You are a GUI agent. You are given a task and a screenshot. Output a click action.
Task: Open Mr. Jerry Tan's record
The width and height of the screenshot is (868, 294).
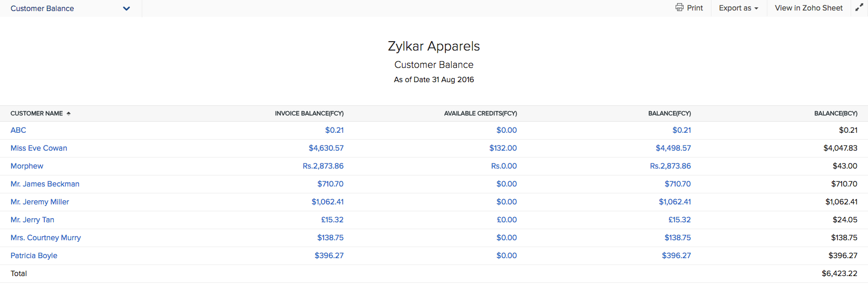coord(32,220)
